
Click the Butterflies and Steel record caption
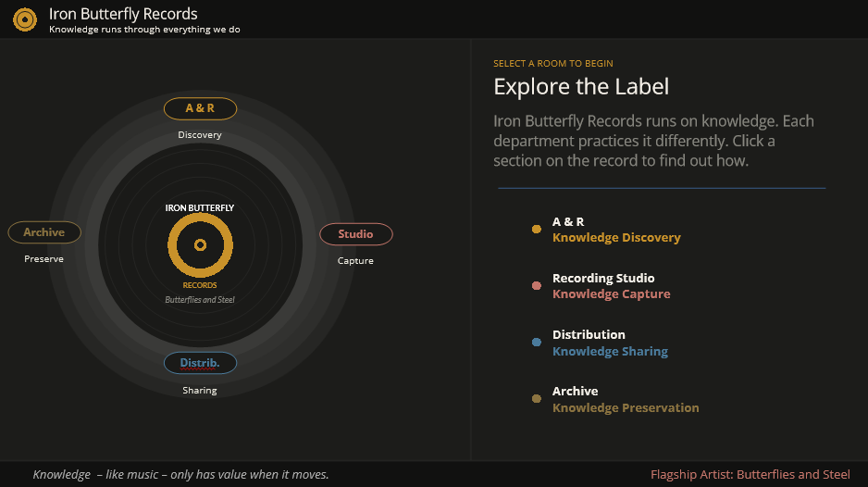pyautogui.click(x=200, y=300)
